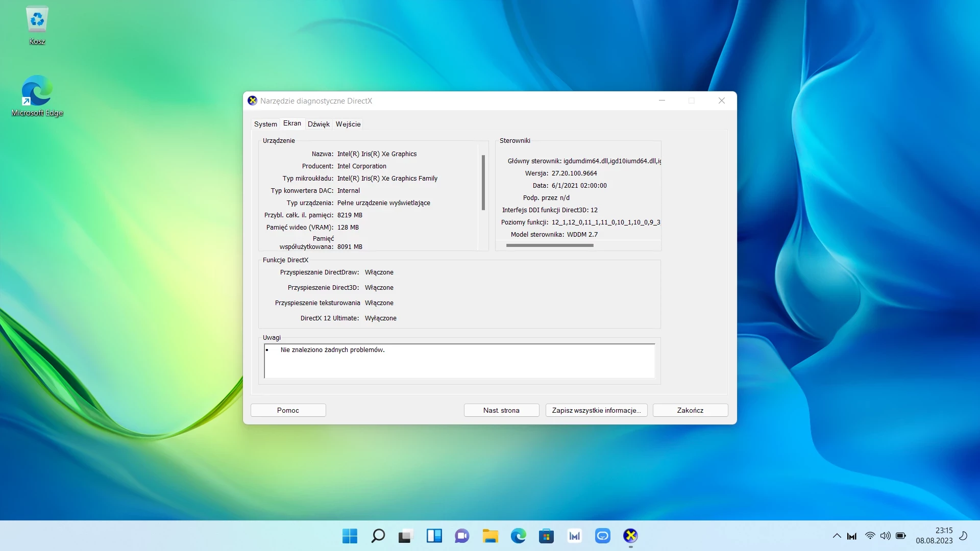
Task: Click Nie znaleziono żadnych problemów note
Action: pyautogui.click(x=332, y=350)
